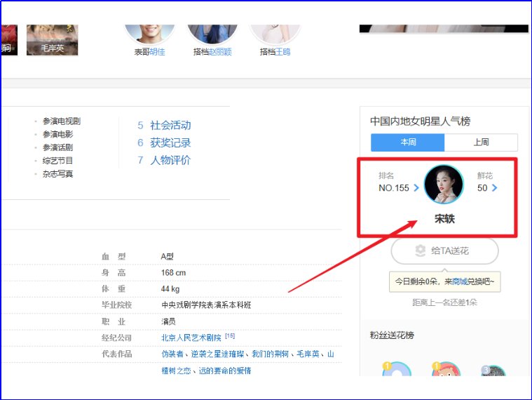Open the 商城 link in tooltip
The image size is (532, 400).
(460, 281)
